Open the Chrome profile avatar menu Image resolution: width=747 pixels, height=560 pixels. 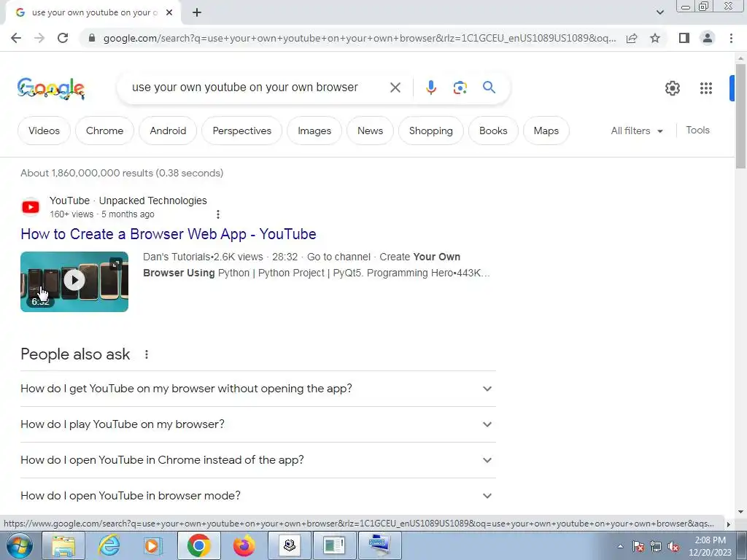708,38
